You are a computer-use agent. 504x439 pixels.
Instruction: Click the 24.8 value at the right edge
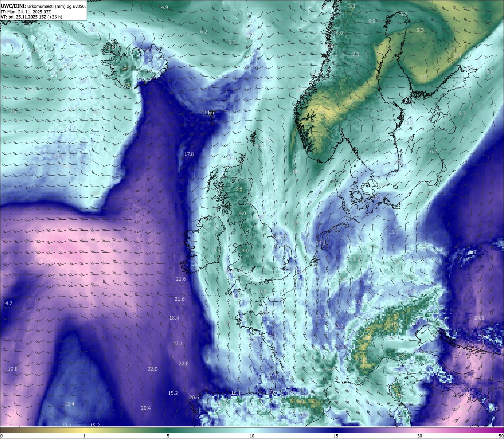[x=479, y=318]
